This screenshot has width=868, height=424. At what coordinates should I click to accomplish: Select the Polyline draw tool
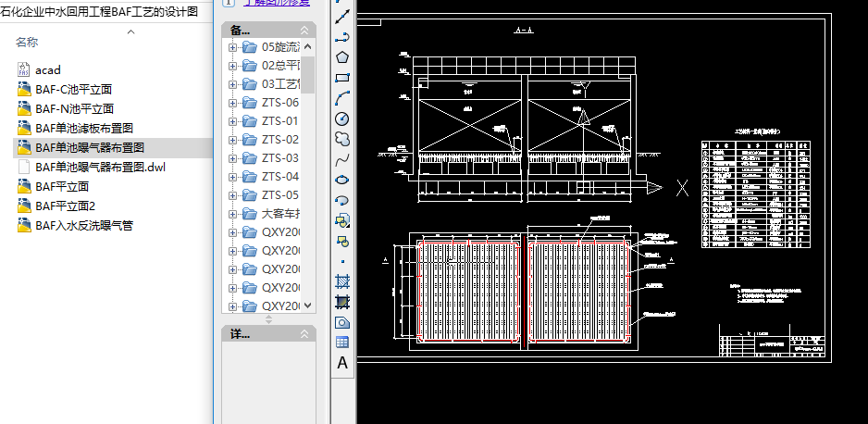tap(341, 37)
